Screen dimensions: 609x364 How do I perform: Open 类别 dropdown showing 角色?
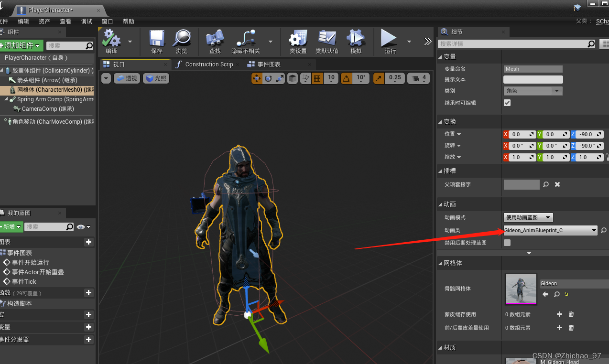(x=533, y=91)
